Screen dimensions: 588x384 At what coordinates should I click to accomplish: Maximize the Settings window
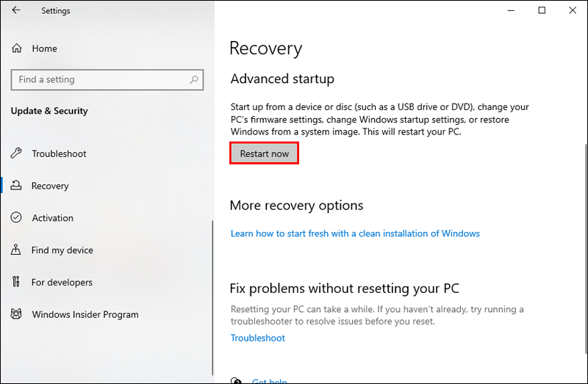542,10
